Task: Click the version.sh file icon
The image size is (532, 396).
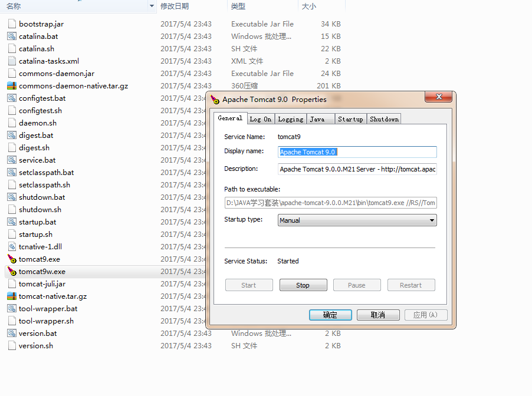Action: (12, 345)
